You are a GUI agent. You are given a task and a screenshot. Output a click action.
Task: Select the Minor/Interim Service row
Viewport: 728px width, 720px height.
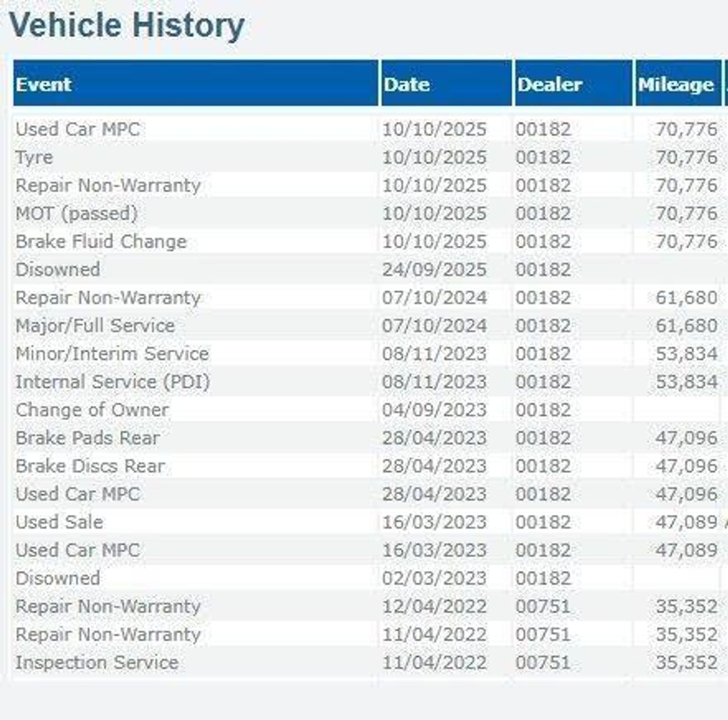click(112, 354)
